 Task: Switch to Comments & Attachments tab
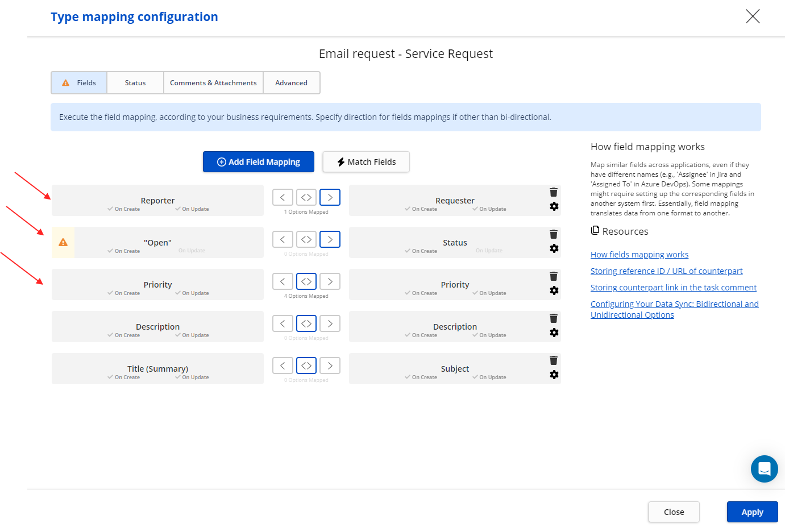click(213, 82)
